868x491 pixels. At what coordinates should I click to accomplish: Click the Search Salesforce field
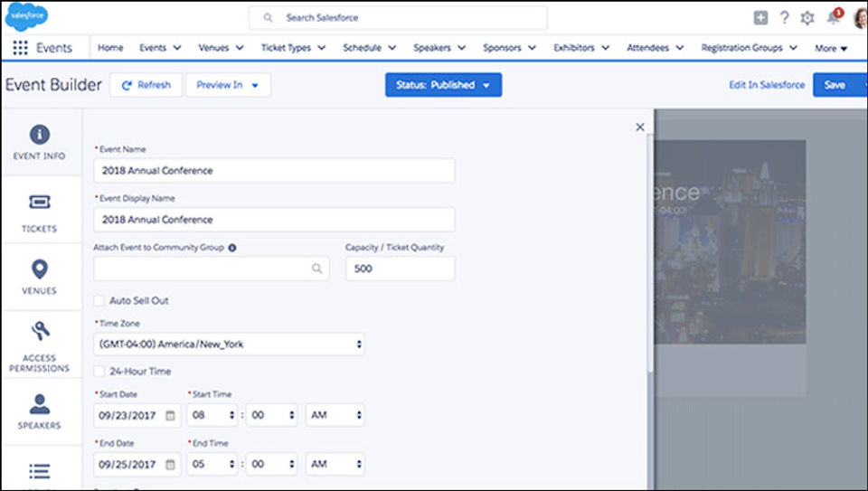pyautogui.click(x=399, y=18)
